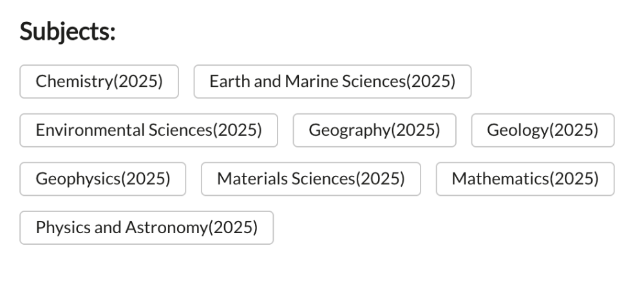Go to Earth and Marine Sciences rankings
Screen dimensions: 644x286
pyautogui.click(x=332, y=82)
